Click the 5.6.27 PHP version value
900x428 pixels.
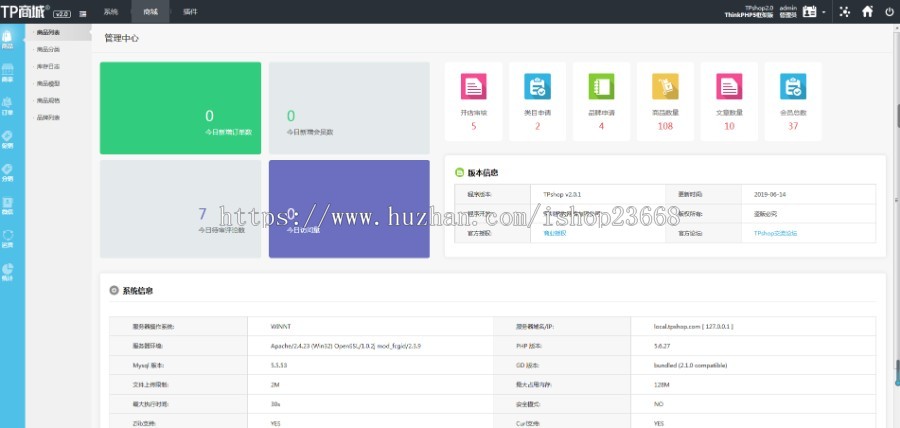pyautogui.click(x=662, y=346)
